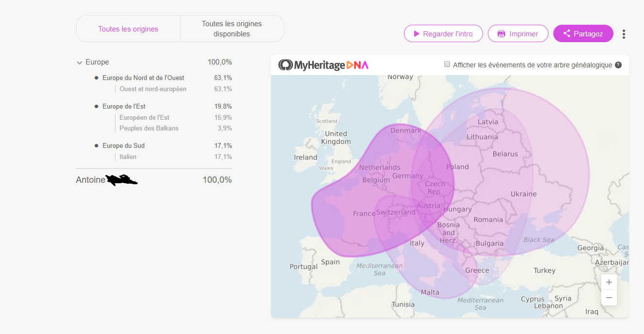Zoom in on the map

point(609,282)
